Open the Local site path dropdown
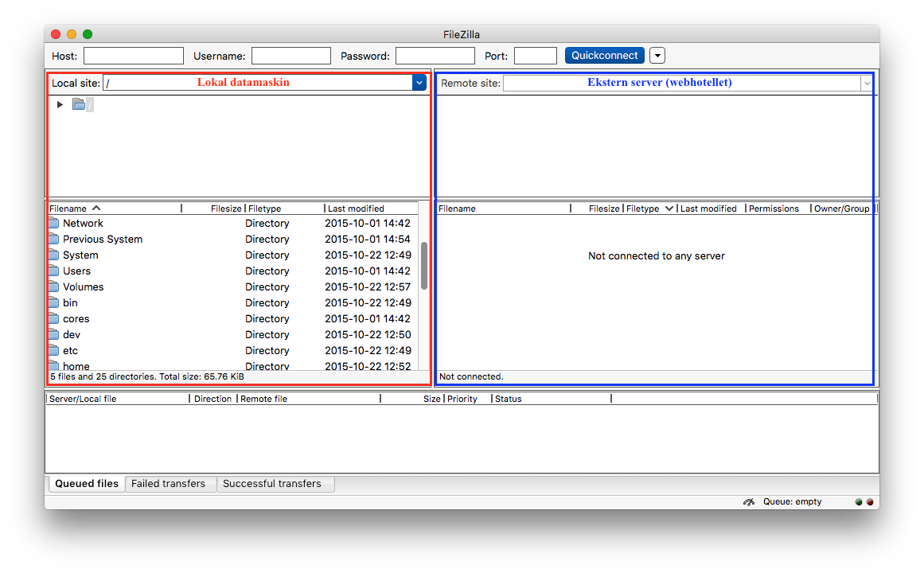The height and width of the screenshot is (573, 924). [x=419, y=83]
